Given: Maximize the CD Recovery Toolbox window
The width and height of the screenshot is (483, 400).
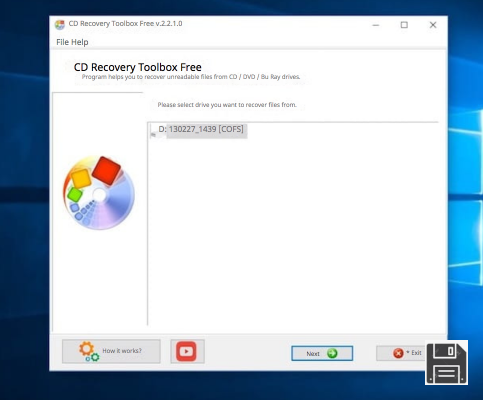Looking at the screenshot, I should pyautogui.click(x=404, y=25).
